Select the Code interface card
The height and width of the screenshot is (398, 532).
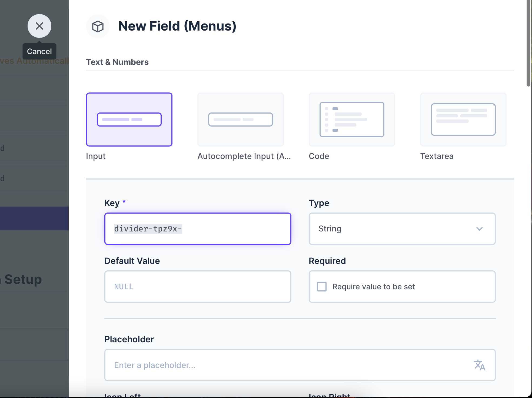[352, 120]
